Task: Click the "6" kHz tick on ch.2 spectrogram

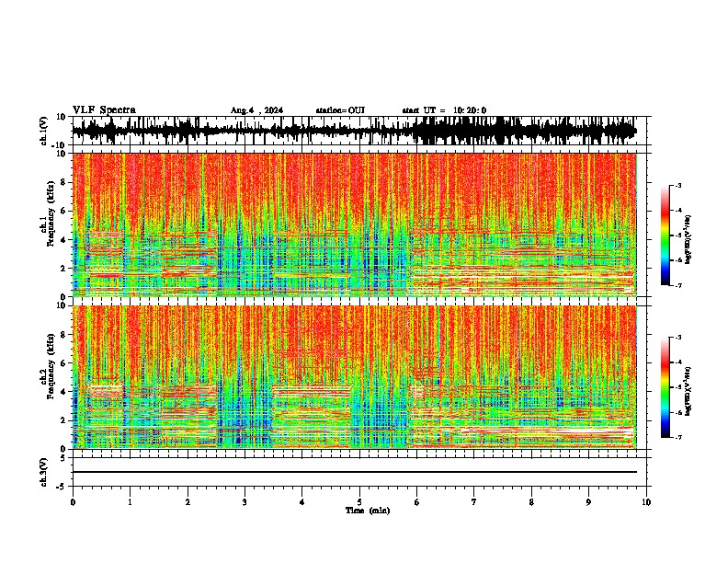Action: tap(63, 363)
